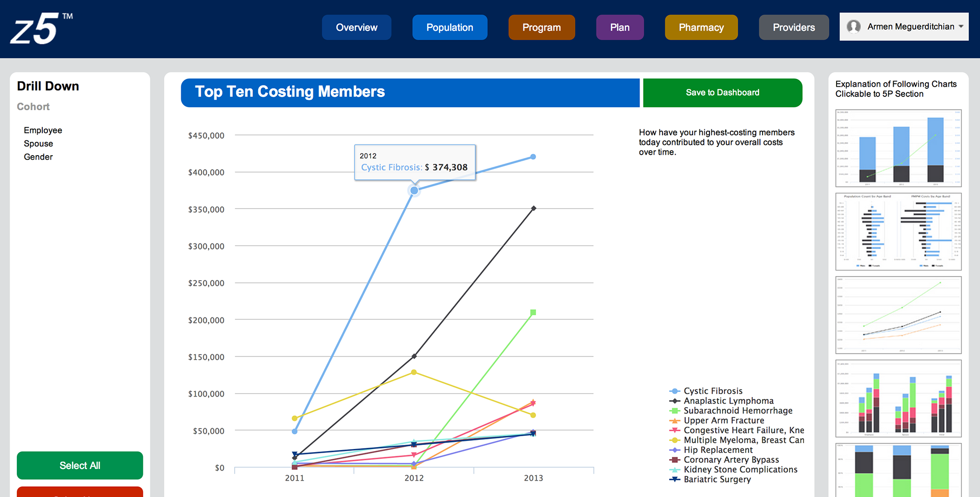Choose the Gender cohort filter
This screenshot has width=980, height=497.
pyautogui.click(x=38, y=157)
